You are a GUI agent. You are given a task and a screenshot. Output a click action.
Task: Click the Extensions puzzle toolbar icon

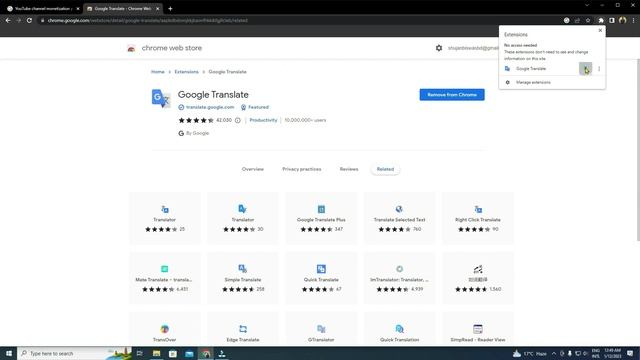[x=601, y=20]
